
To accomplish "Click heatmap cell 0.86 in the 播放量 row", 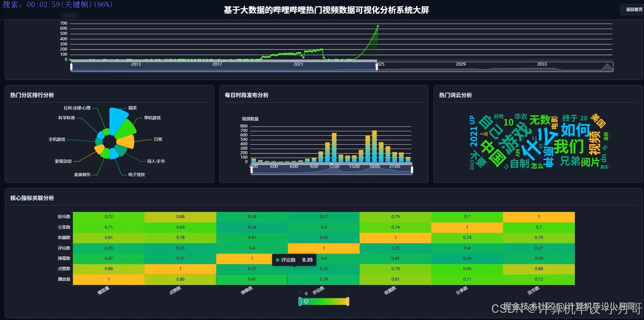I will click(180, 279).
